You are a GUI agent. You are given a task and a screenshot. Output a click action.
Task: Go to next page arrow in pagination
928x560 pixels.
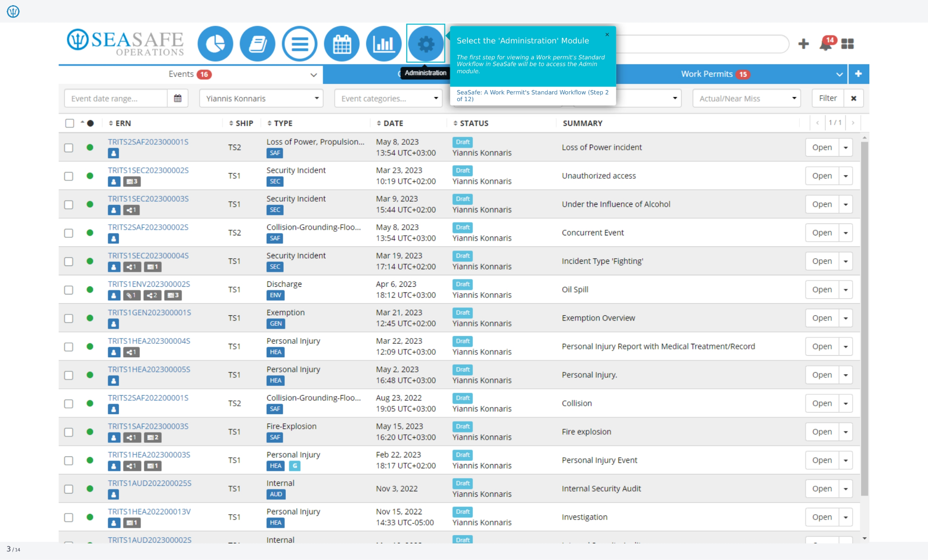(x=853, y=123)
